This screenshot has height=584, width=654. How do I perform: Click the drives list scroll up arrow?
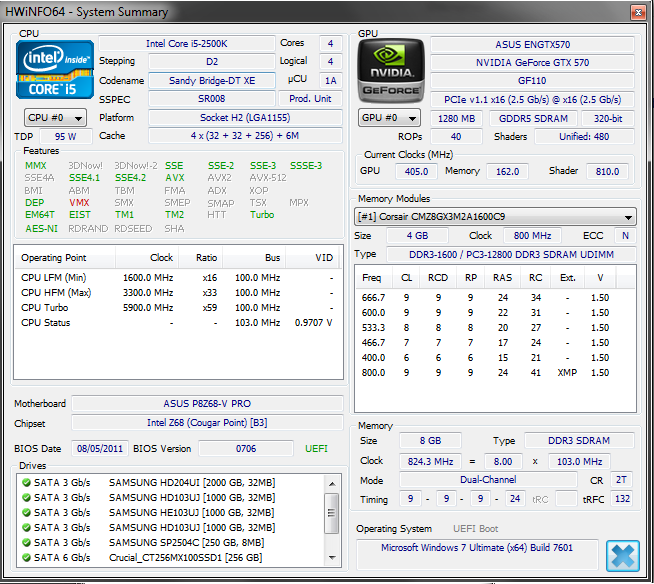[332, 483]
